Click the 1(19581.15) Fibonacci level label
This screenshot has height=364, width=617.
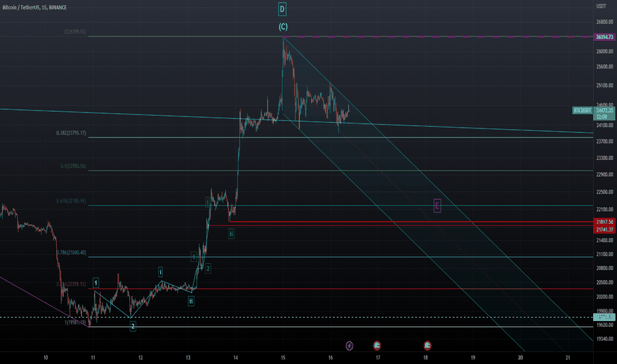tap(75, 322)
